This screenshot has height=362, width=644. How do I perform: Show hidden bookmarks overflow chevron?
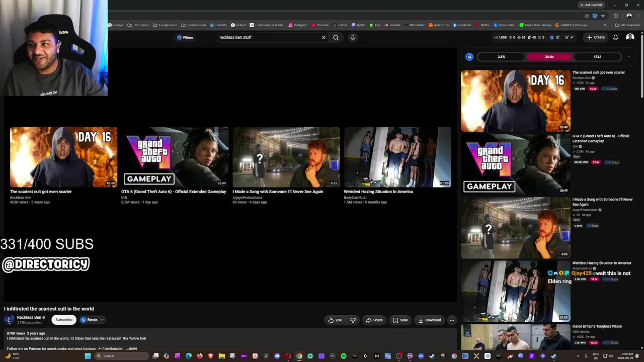click(x=605, y=25)
